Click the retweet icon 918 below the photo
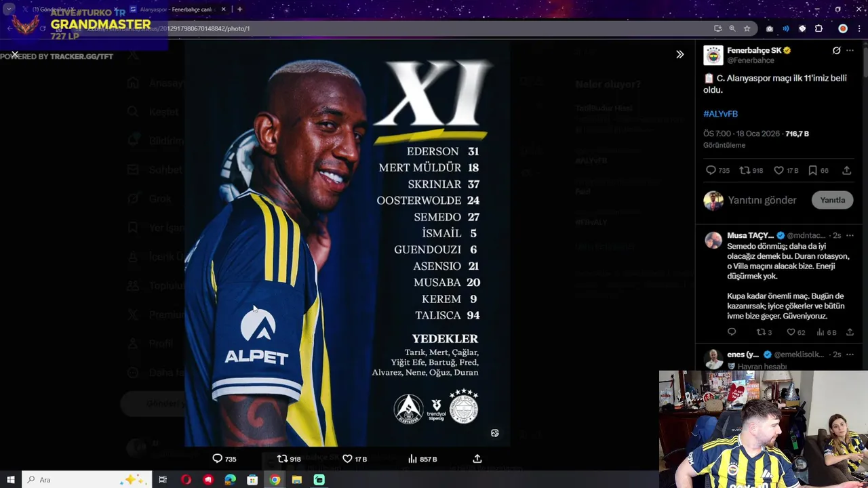The image size is (868, 488). [282, 459]
